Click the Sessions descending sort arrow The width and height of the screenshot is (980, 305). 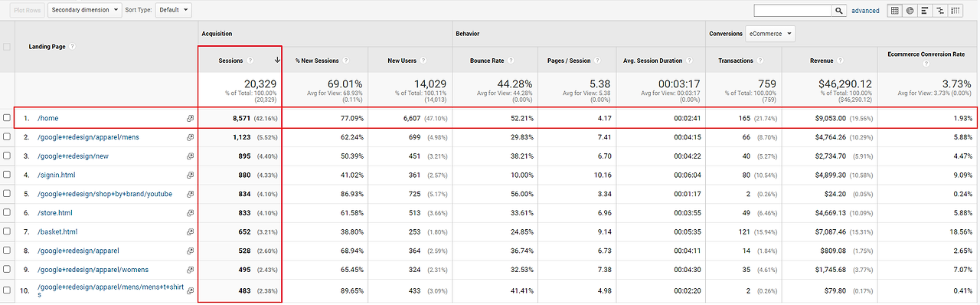pos(276,60)
